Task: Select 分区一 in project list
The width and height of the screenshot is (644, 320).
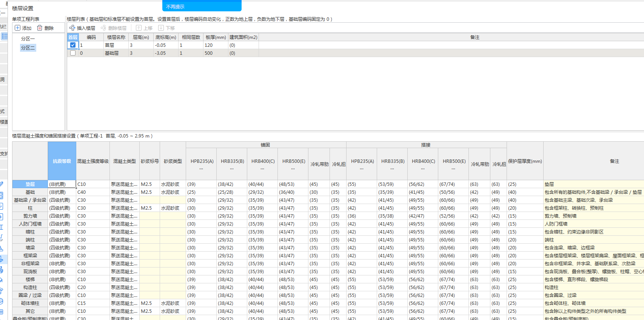Action: tap(28, 39)
